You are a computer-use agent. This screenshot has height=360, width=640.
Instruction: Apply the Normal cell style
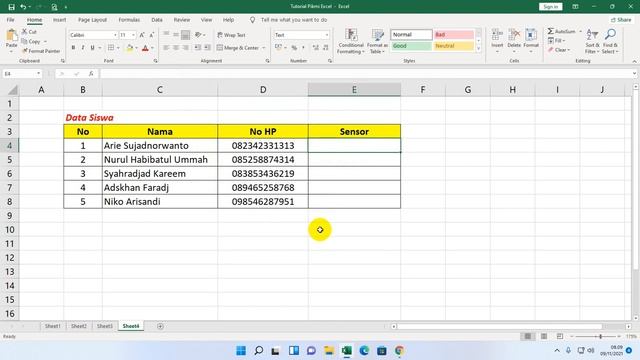[x=411, y=35]
